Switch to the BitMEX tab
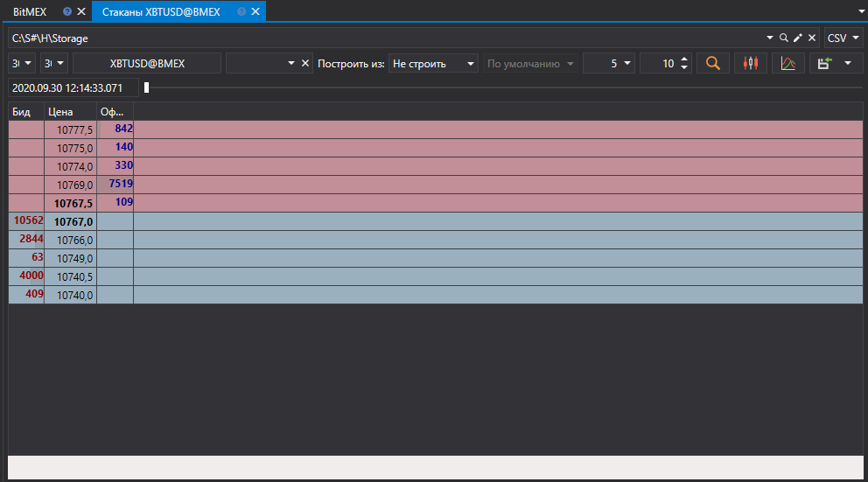Image resolution: width=868 pixels, height=482 pixels. click(x=30, y=11)
